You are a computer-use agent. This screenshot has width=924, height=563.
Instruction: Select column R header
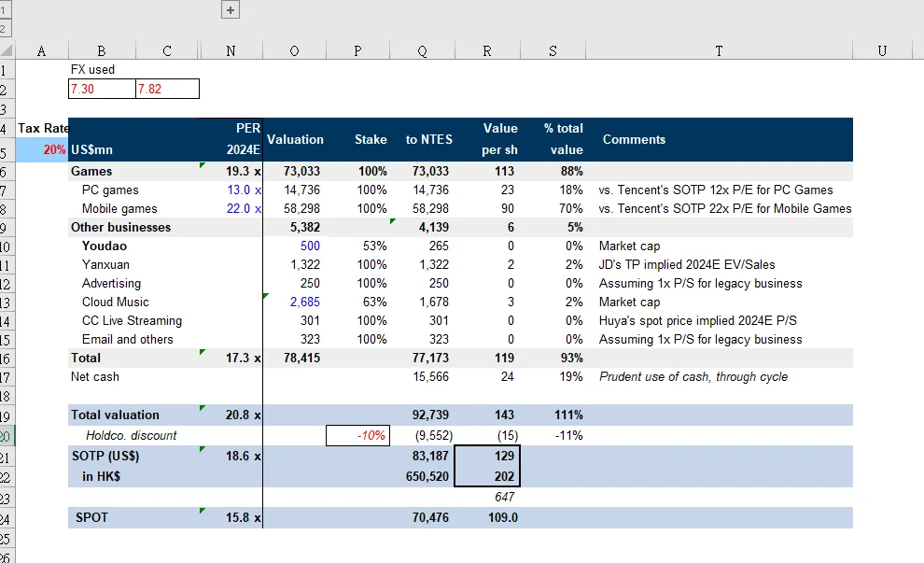[487, 50]
